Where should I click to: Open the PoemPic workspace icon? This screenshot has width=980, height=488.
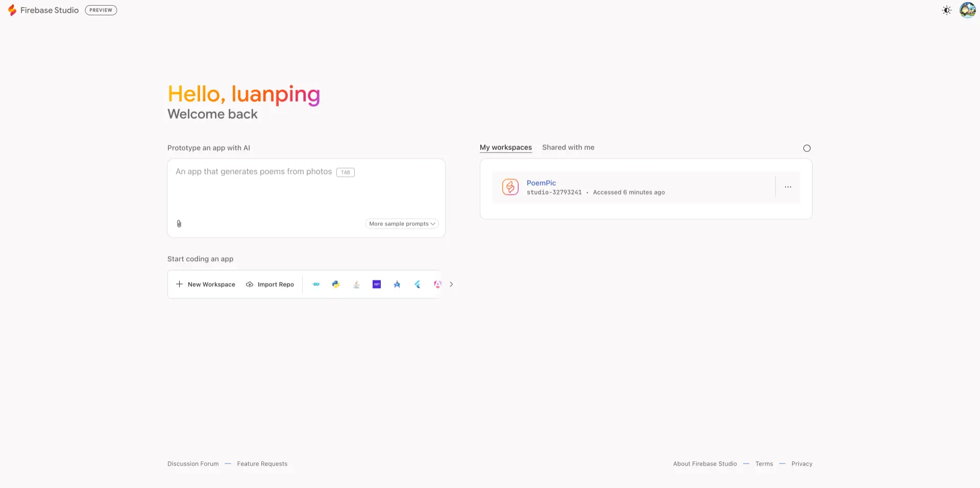[510, 187]
